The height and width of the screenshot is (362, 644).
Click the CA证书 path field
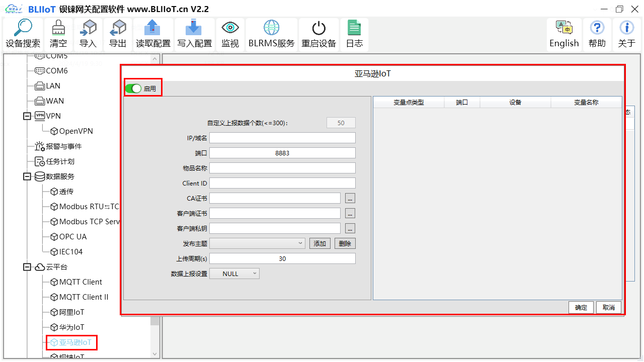tap(275, 198)
